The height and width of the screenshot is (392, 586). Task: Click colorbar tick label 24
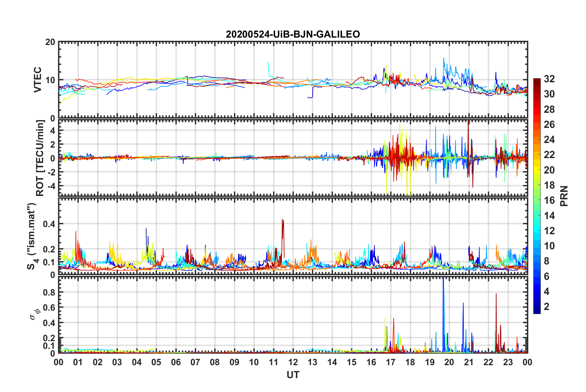coord(549,140)
